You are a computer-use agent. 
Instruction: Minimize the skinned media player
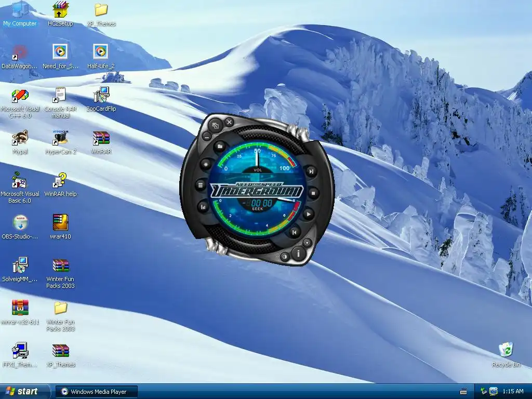pyautogui.click(x=207, y=137)
